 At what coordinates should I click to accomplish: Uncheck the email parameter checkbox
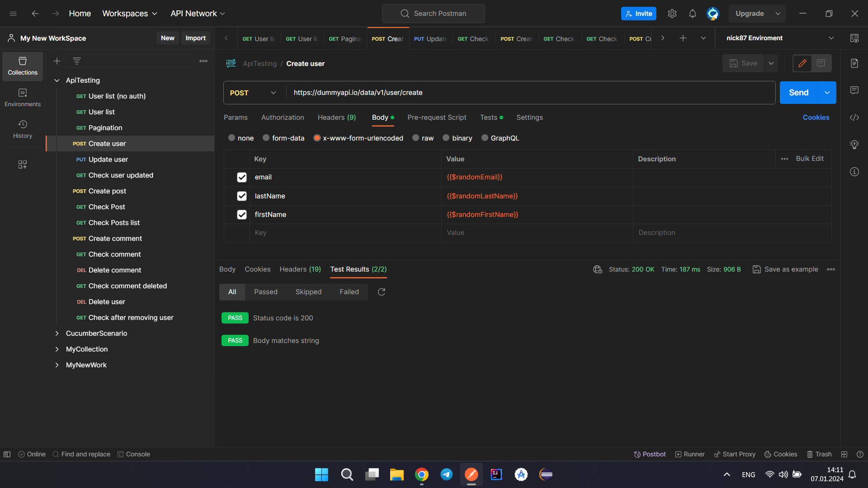pos(242,177)
